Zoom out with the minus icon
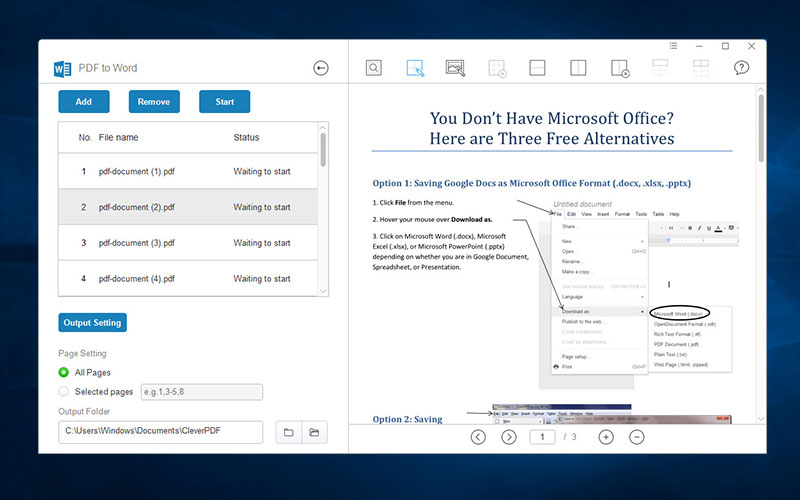This screenshot has width=800, height=500. point(637,437)
